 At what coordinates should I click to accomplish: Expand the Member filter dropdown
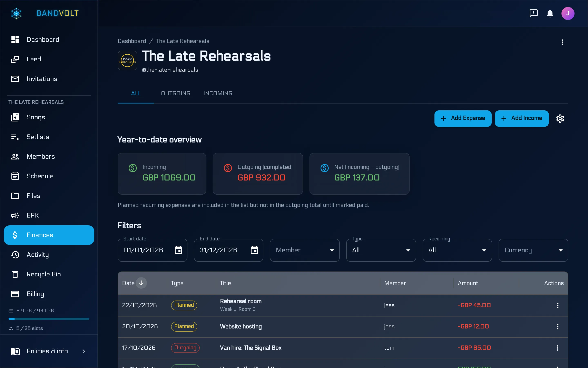point(305,250)
